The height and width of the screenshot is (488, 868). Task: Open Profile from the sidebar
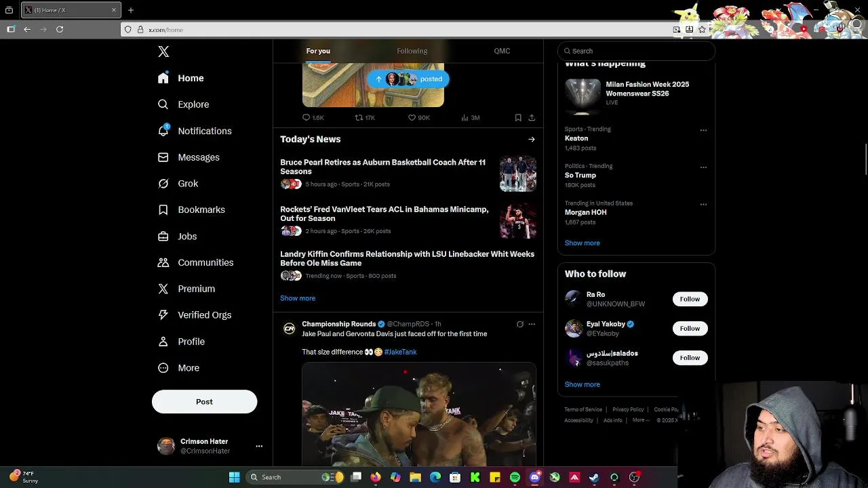click(180, 342)
